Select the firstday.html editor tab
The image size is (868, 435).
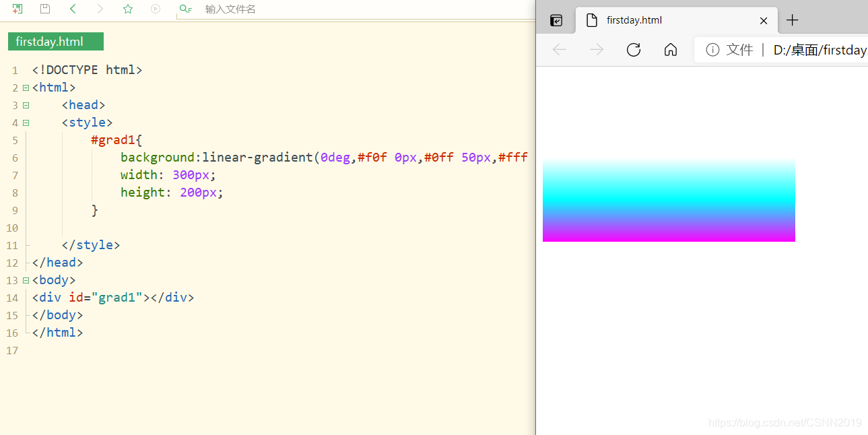[56, 42]
